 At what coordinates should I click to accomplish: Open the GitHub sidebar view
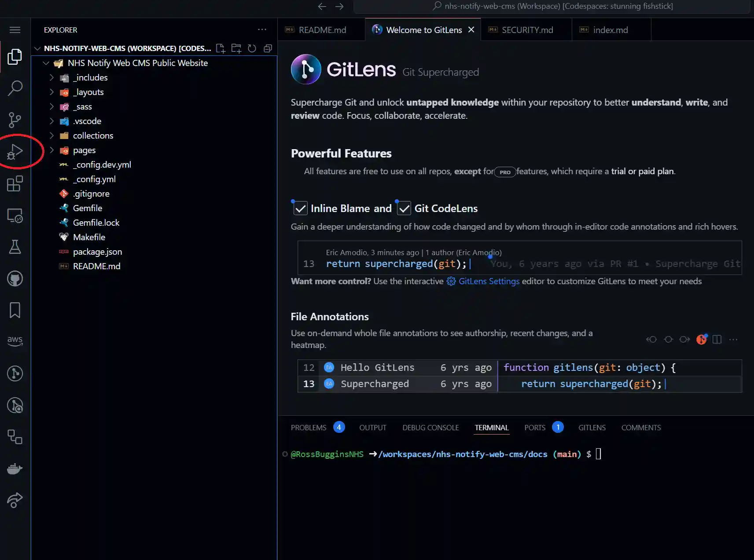15,278
